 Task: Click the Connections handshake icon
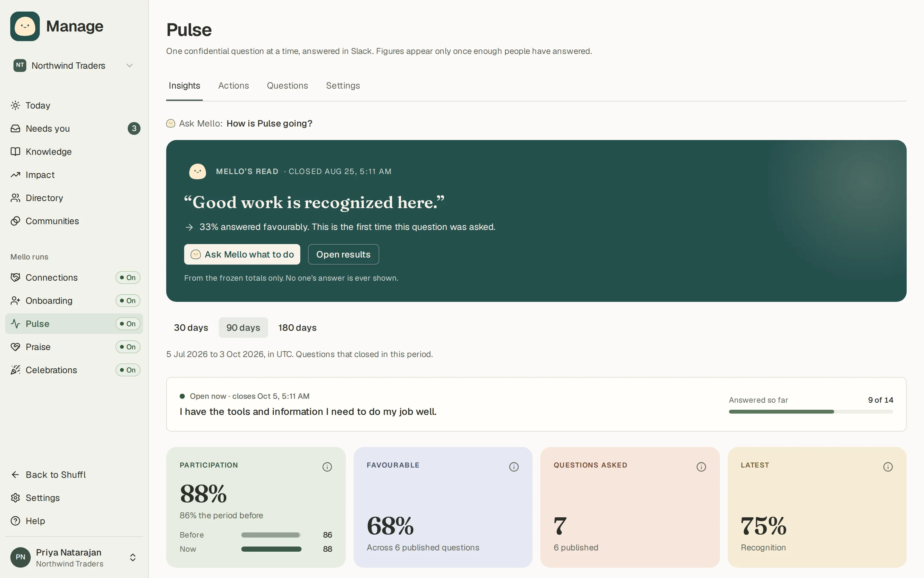tap(15, 277)
